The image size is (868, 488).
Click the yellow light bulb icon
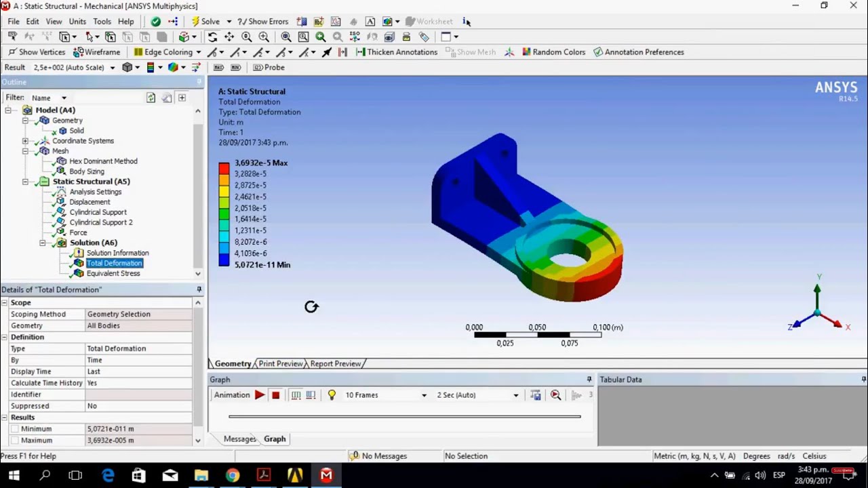(x=332, y=395)
